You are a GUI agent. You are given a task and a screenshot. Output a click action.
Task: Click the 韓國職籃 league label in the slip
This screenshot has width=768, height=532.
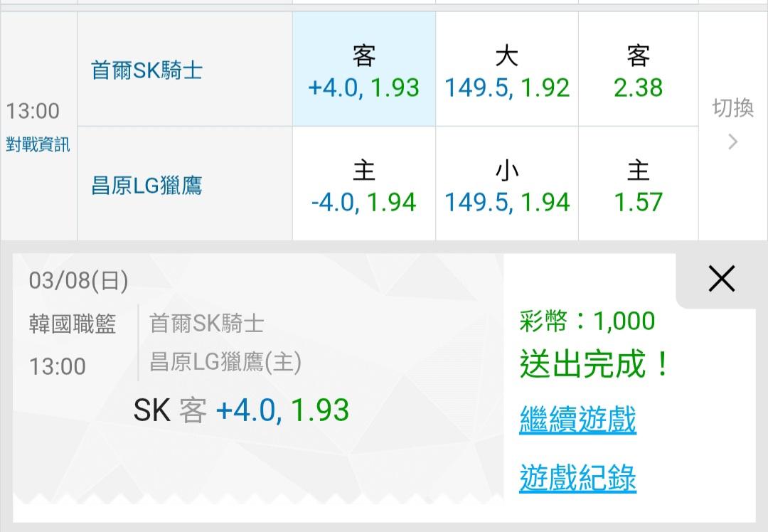pyautogui.click(x=73, y=324)
